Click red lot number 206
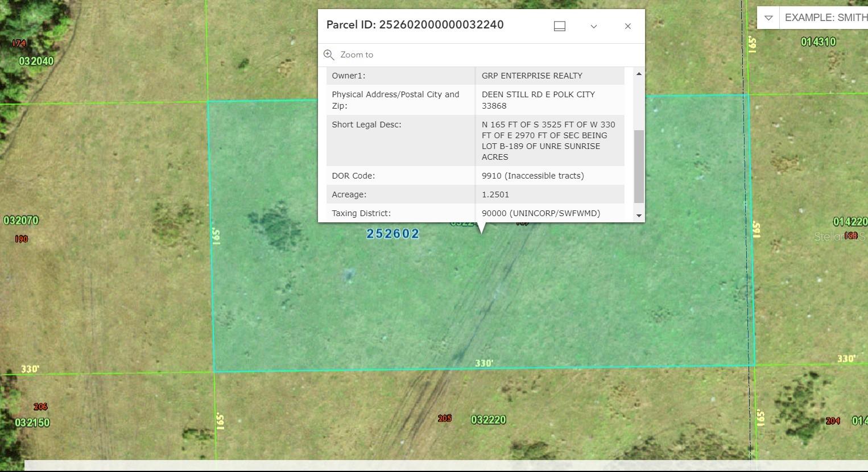 [40, 407]
